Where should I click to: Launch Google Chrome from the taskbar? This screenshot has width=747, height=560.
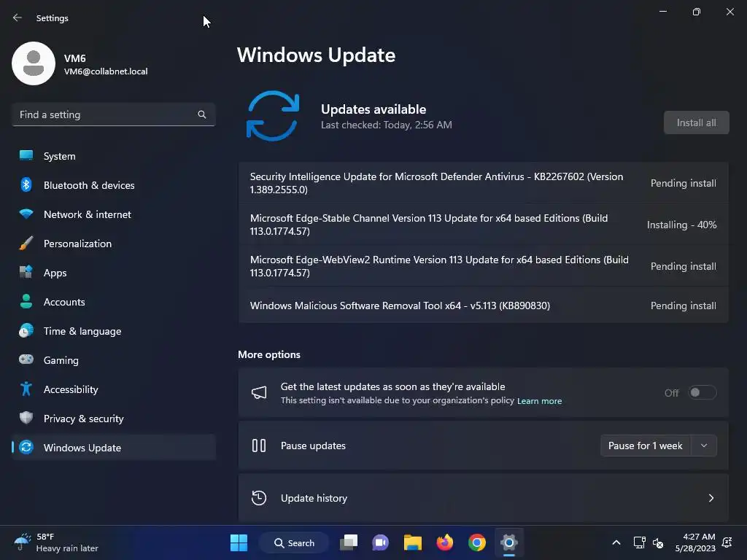pos(477,542)
